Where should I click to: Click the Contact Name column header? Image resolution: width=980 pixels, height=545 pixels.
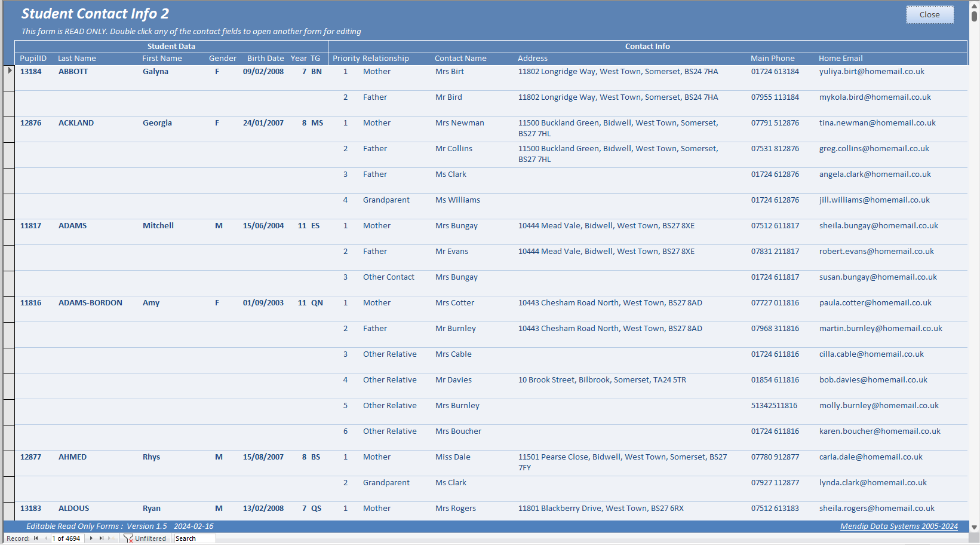coord(460,59)
